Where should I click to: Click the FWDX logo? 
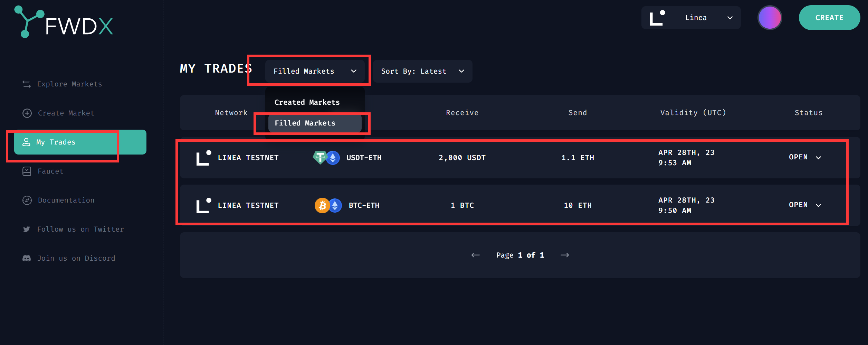(x=64, y=22)
